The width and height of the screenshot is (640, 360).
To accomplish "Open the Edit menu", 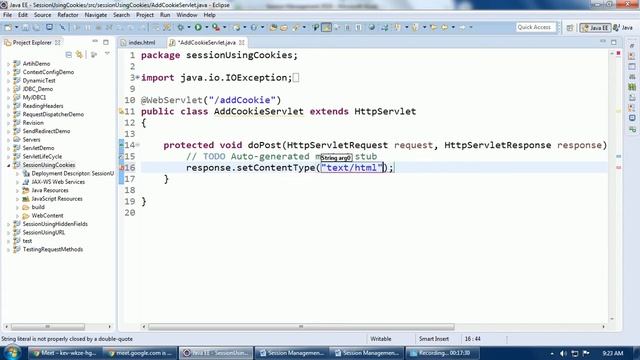I will click(23, 15).
